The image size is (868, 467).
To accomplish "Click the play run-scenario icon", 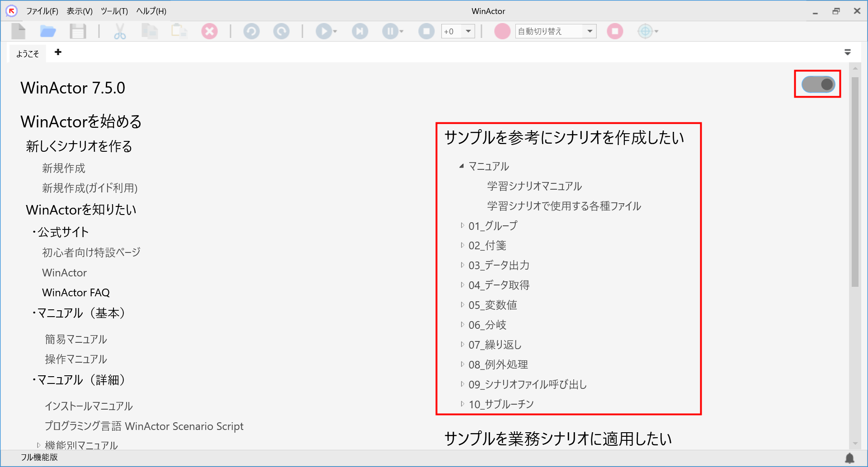I will tap(324, 31).
